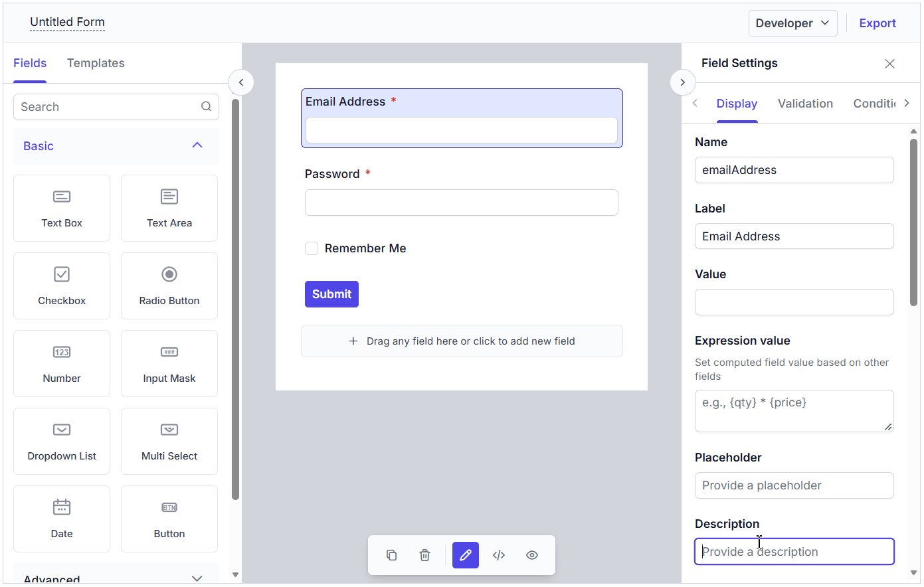Open the Developer dropdown

click(x=792, y=23)
